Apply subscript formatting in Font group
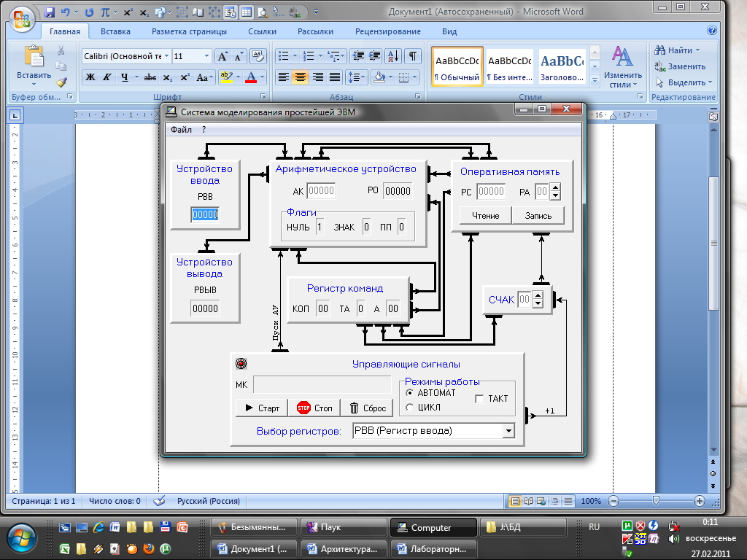747x560 pixels. pyautogui.click(x=167, y=77)
